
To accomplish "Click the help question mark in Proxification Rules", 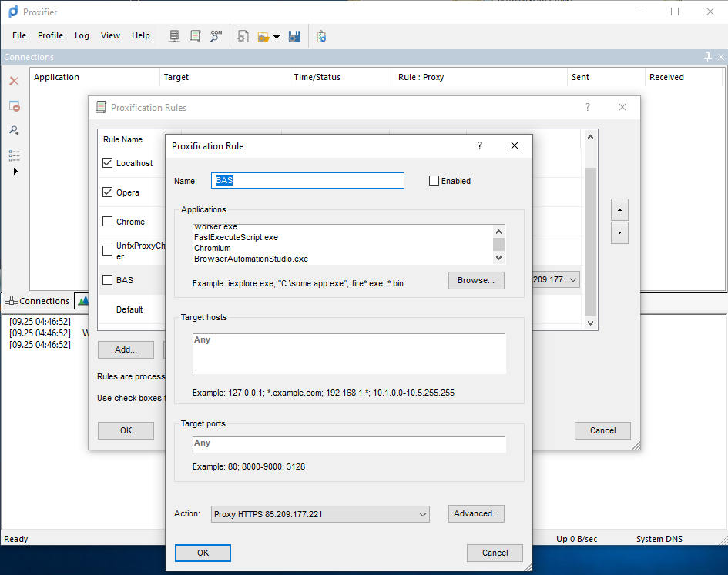I will coord(588,107).
